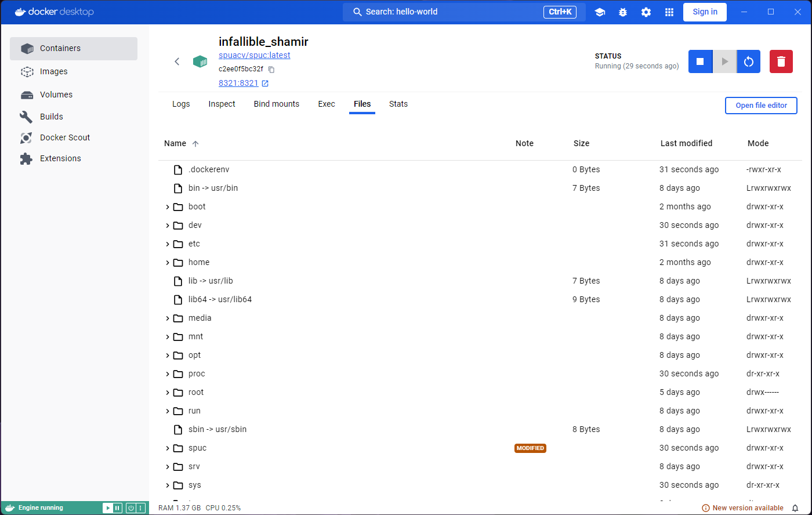Click the spuc folder icon
The height and width of the screenshot is (515, 812).
tap(178, 448)
